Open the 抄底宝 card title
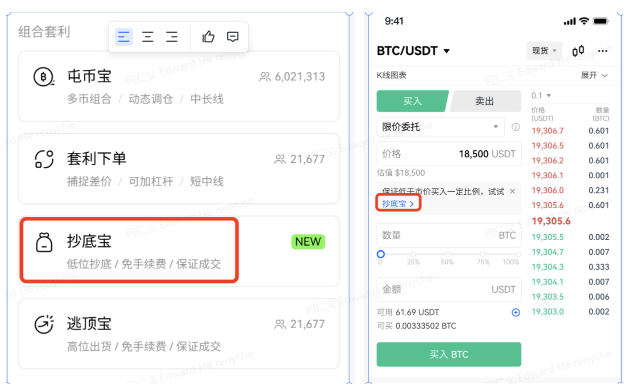The image size is (630, 392). coord(89,241)
